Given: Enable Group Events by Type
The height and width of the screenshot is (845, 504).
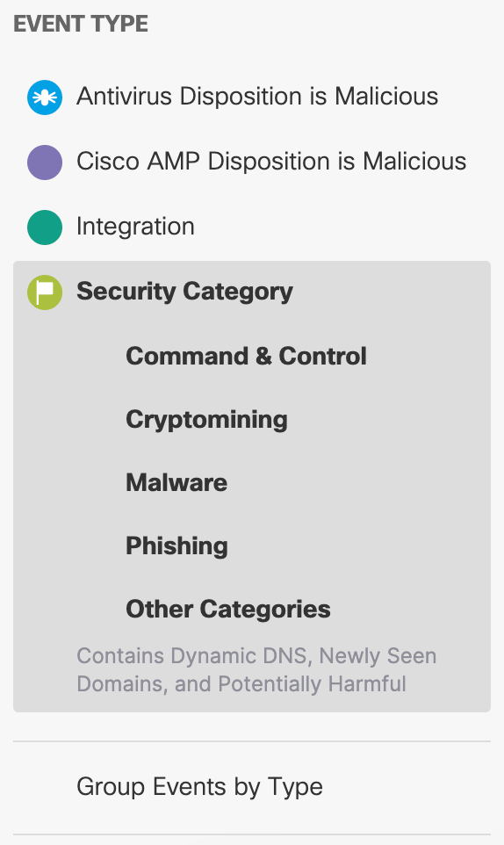Looking at the screenshot, I should point(200,787).
